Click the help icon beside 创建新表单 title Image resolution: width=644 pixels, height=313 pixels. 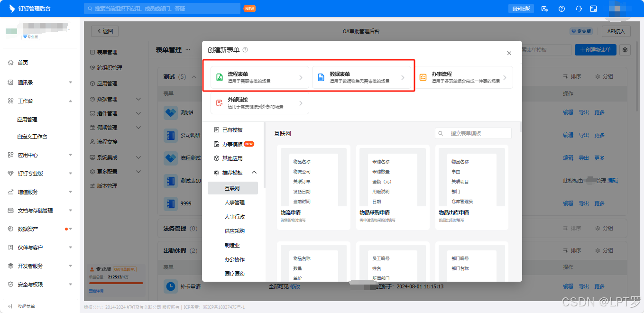point(245,50)
